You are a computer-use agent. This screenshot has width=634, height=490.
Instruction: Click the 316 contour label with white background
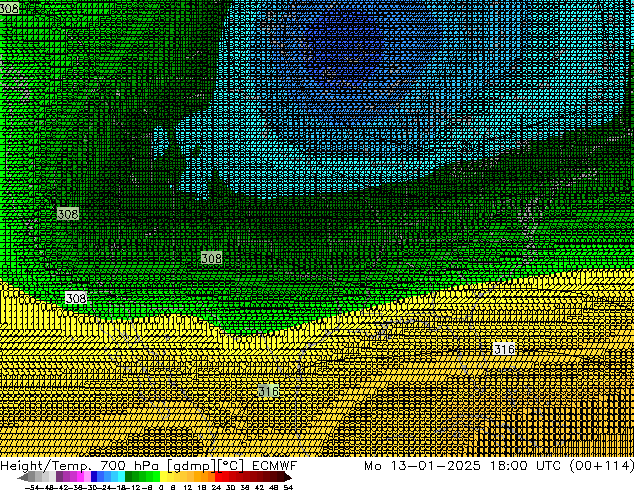tap(504, 349)
